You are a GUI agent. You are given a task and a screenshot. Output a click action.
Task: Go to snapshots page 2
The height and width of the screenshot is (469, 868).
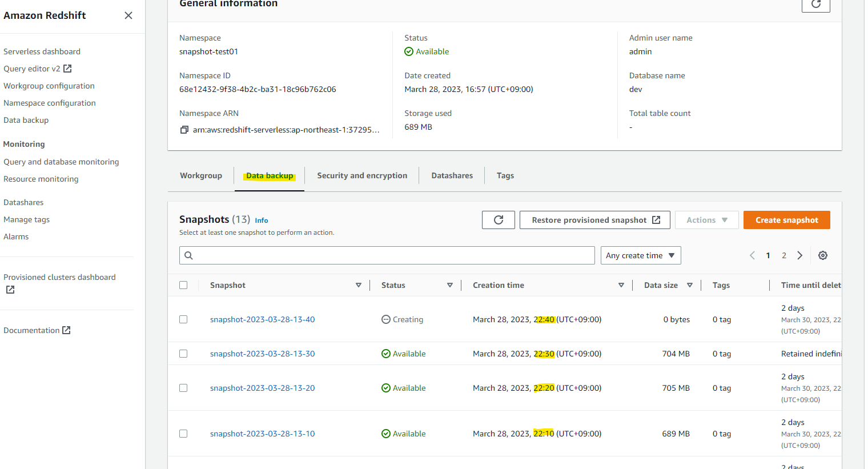point(784,255)
